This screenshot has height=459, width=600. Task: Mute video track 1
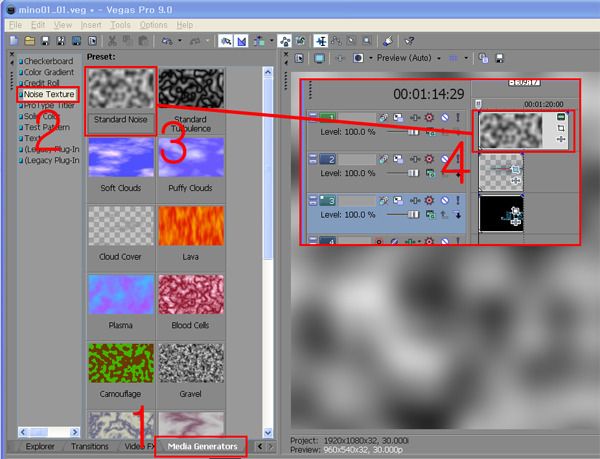(x=444, y=118)
